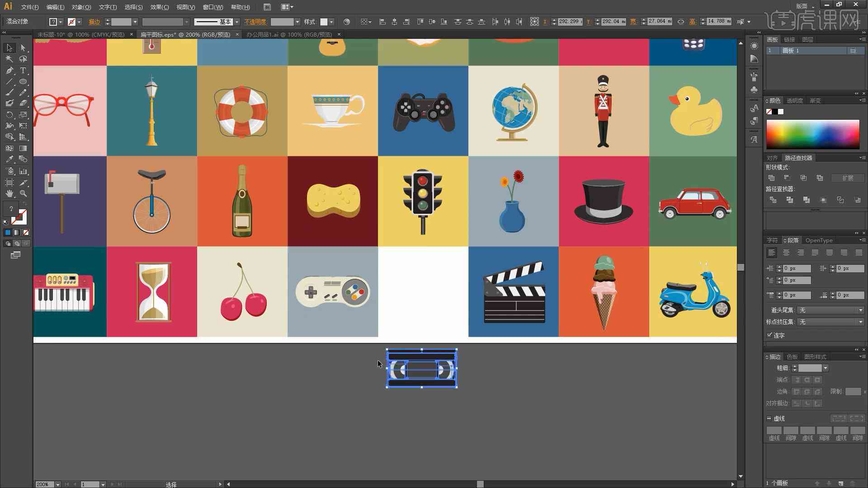The height and width of the screenshot is (488, 868).
Task: Select the Pen tool
Action: tap(8, 69)
